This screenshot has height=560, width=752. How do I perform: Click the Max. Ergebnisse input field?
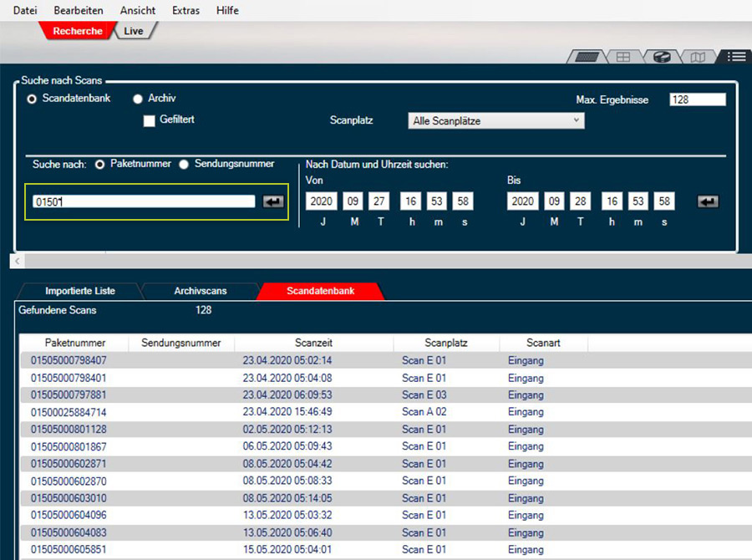698,99
